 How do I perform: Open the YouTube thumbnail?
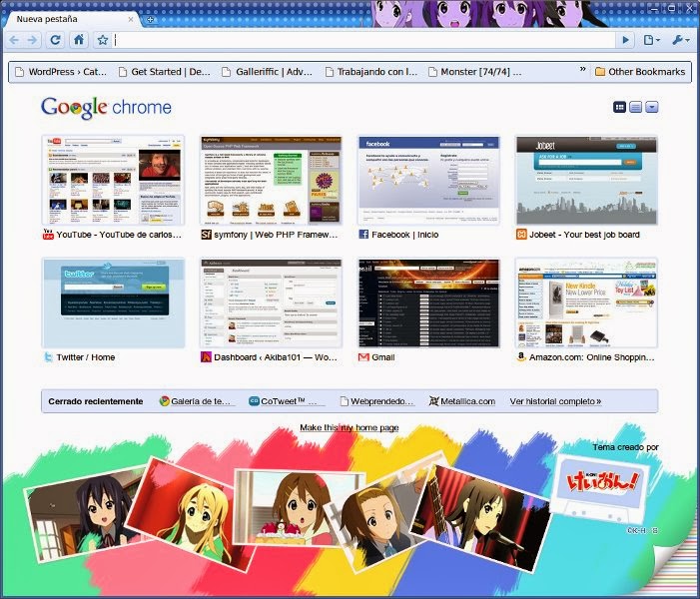(113, 181)
